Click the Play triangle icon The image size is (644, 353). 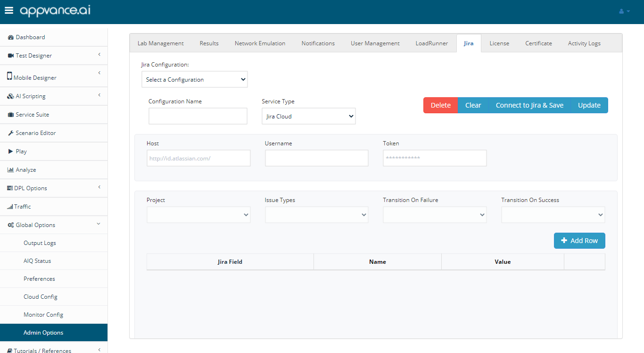coord(11,151)
